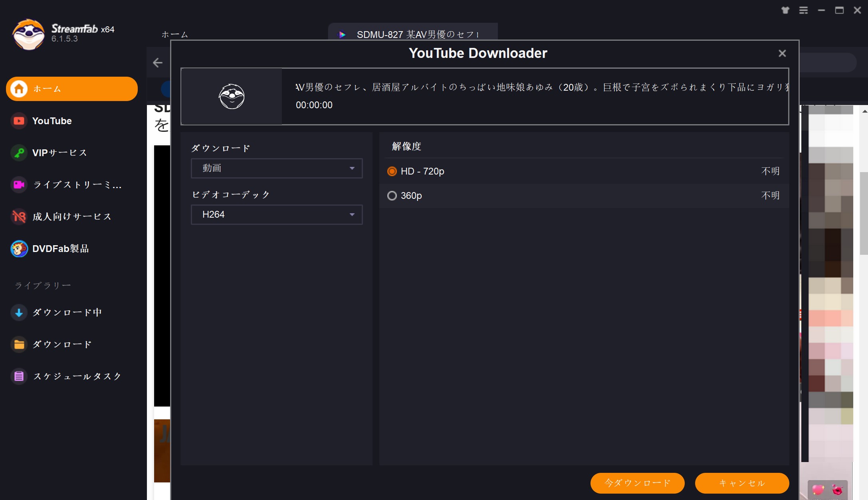Click 不明 size next to HD - 720p

coord(770,171)
